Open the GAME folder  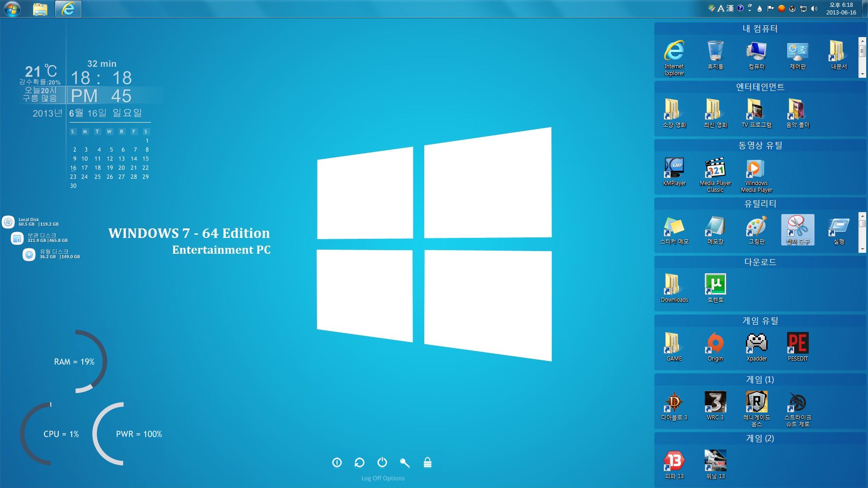674,347
